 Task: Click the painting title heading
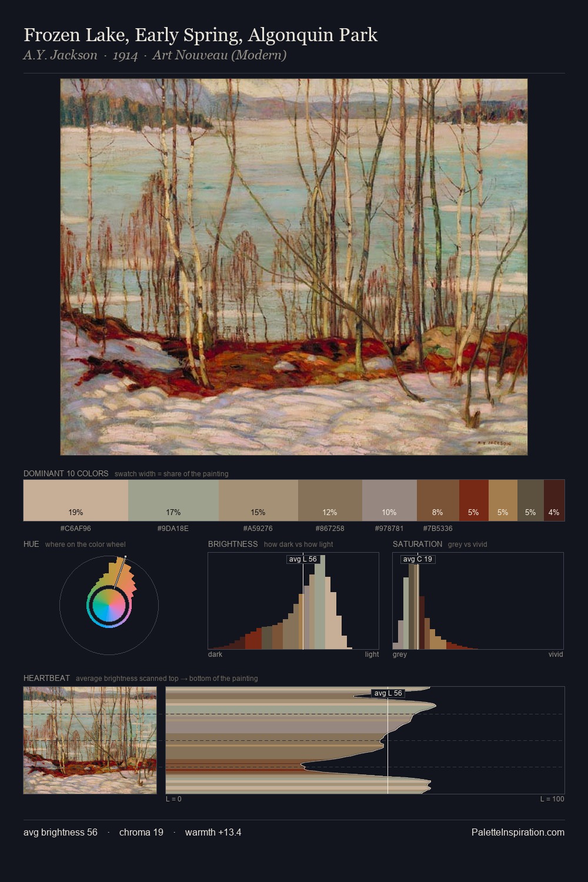click(201, 35)
